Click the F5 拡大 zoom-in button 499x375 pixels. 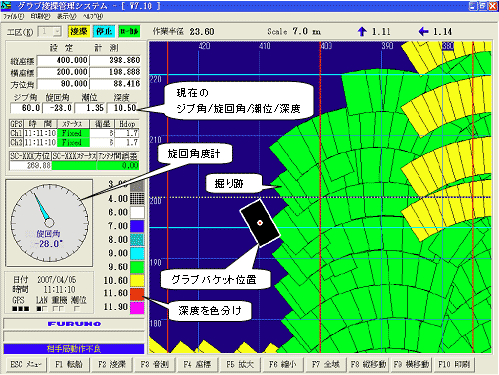[240, 364]
